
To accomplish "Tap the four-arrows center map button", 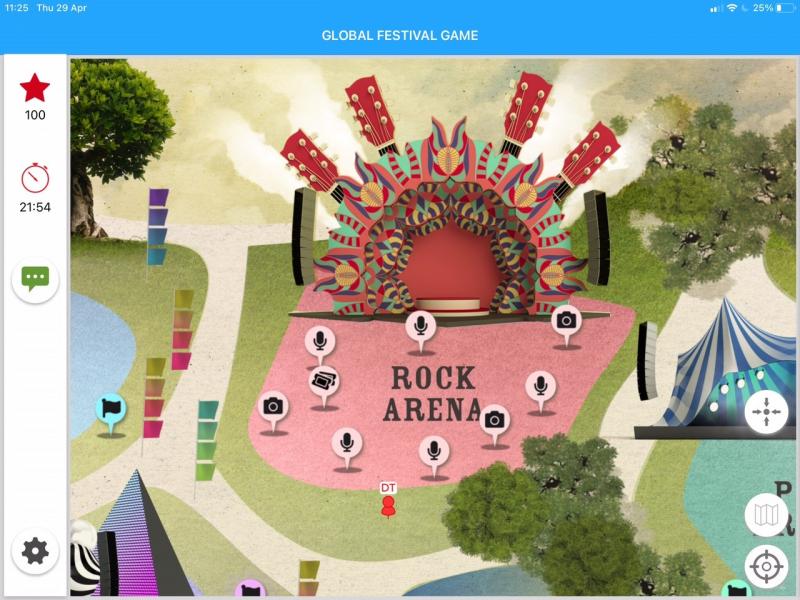I will pos(766,412).
